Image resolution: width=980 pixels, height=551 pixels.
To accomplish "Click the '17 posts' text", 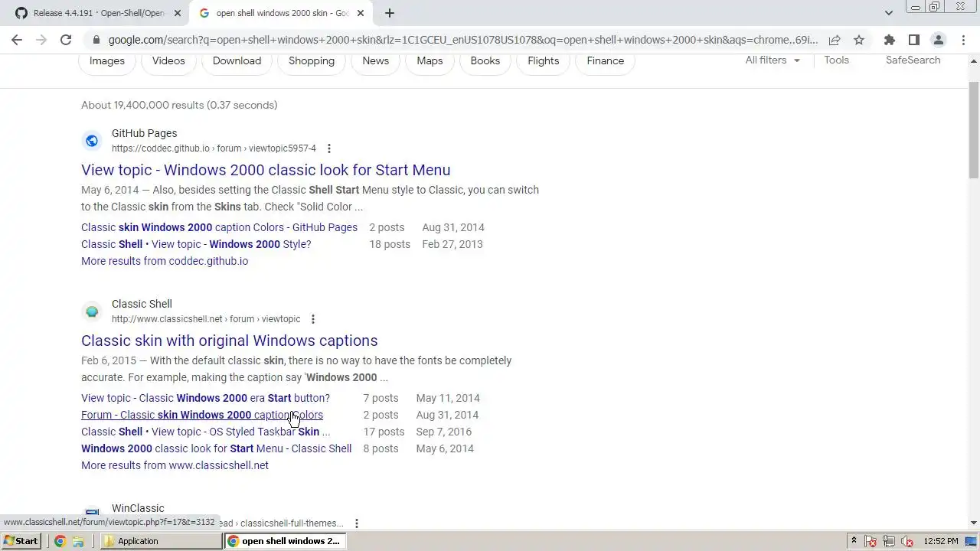I will pyautogui.click(x=384, y=432).
